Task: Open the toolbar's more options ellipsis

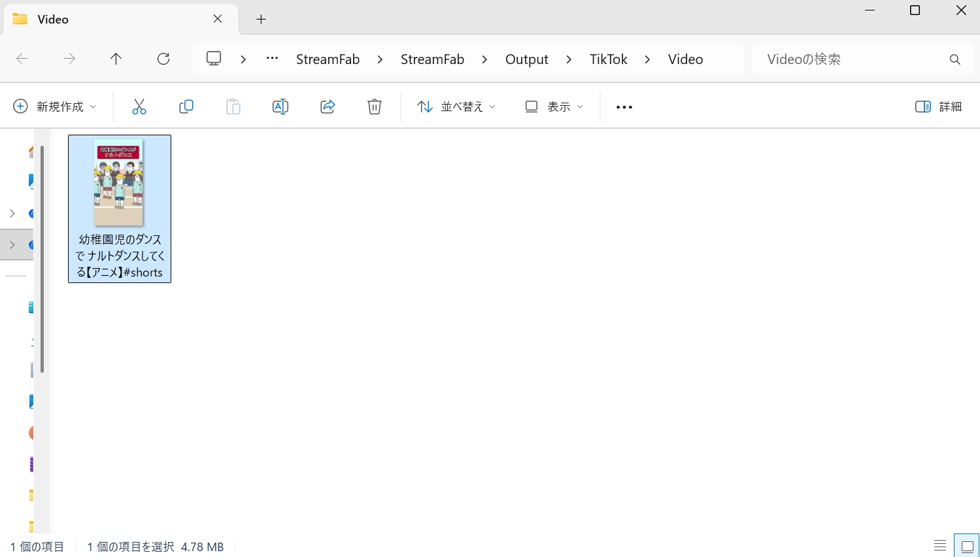Action: coord(624,107)
